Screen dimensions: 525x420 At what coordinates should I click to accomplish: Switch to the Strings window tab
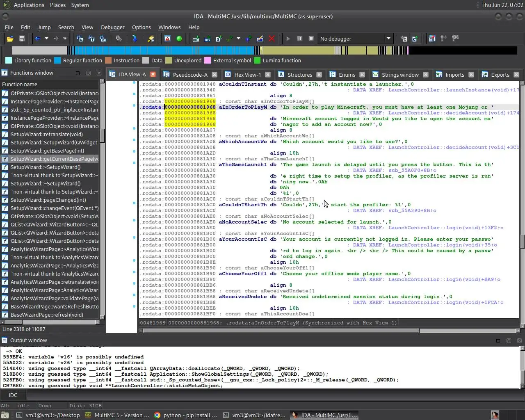[x=400, y=75]
